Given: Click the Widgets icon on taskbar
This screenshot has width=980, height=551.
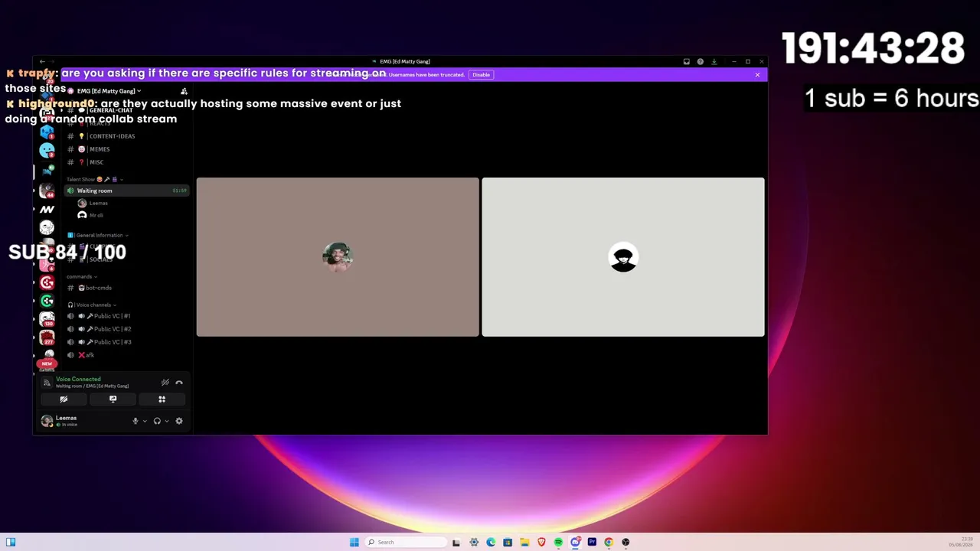Looking at the screenshot, I should pyautogui.click(x=11, y=542).
